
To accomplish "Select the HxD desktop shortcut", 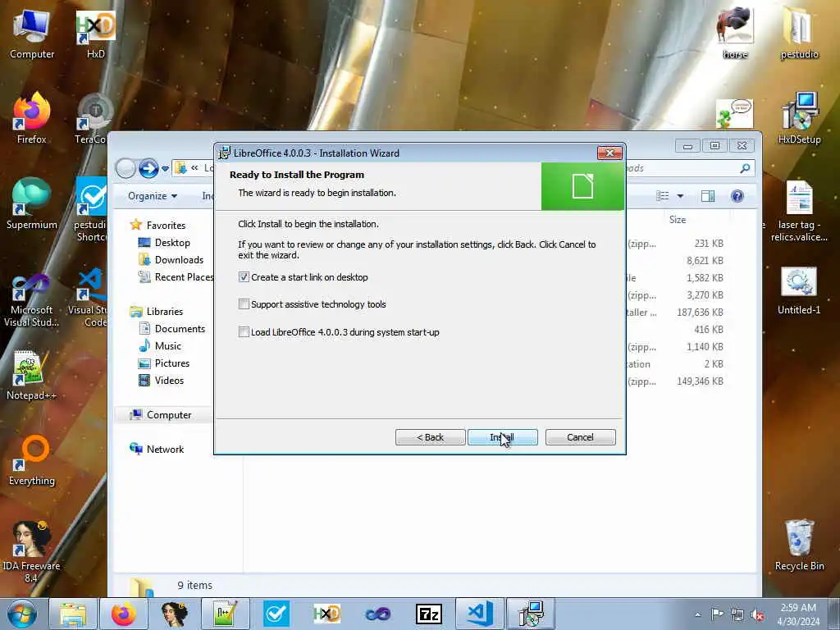I will pos(95,33).
